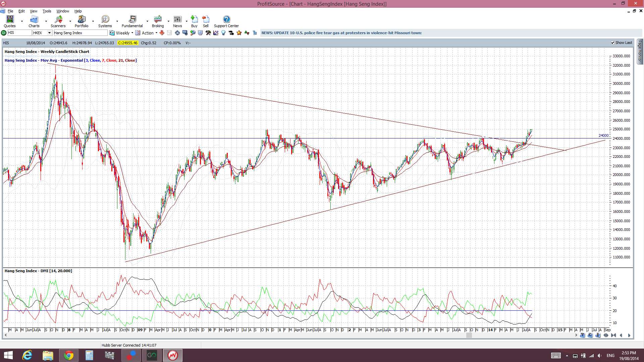Click the light bulb icon
The height and width of the screenshot is (362, 644).
tap(223, 33)
